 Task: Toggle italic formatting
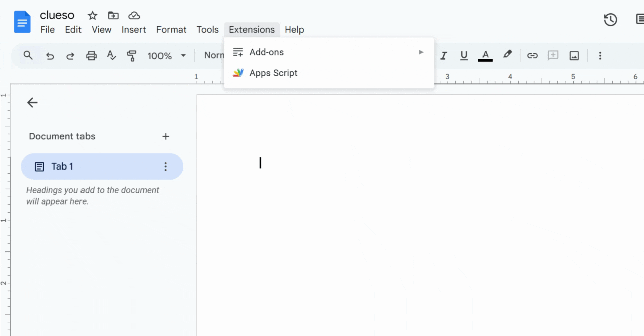coord(443,56)
